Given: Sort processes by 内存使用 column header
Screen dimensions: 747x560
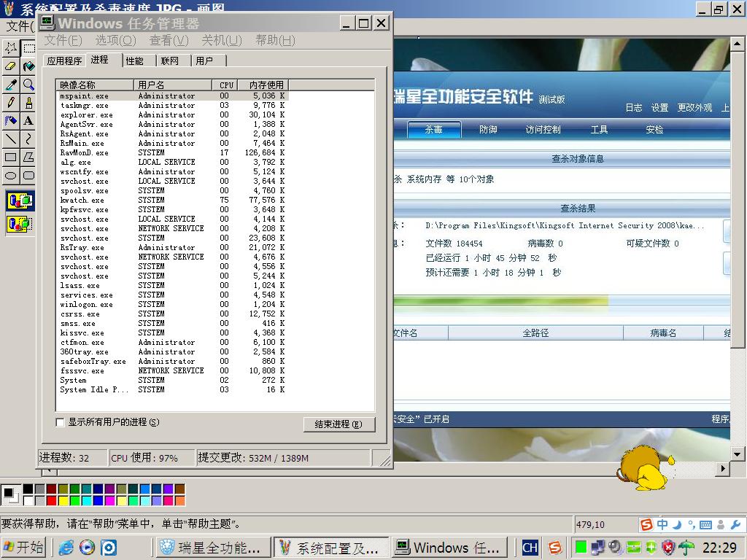Looking at the screenshot, I should tap(263, 85).
